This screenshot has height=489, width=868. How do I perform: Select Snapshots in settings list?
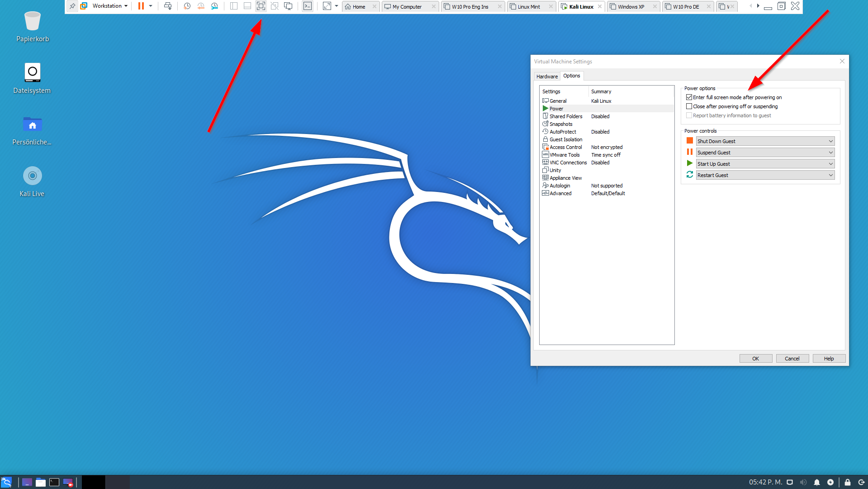coord(607,124)
